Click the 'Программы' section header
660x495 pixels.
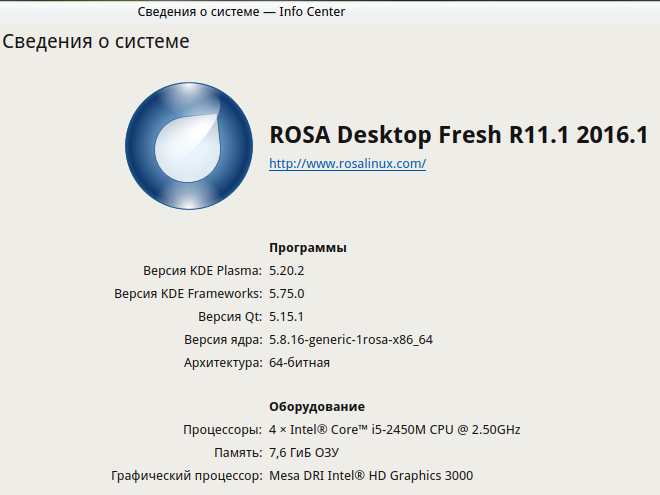(308, 247)
